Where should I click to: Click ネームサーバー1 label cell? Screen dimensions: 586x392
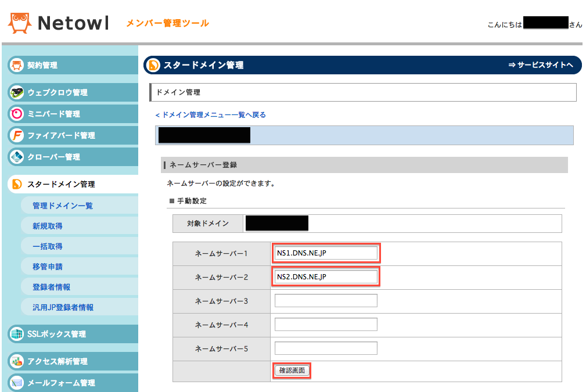point(221,254)
